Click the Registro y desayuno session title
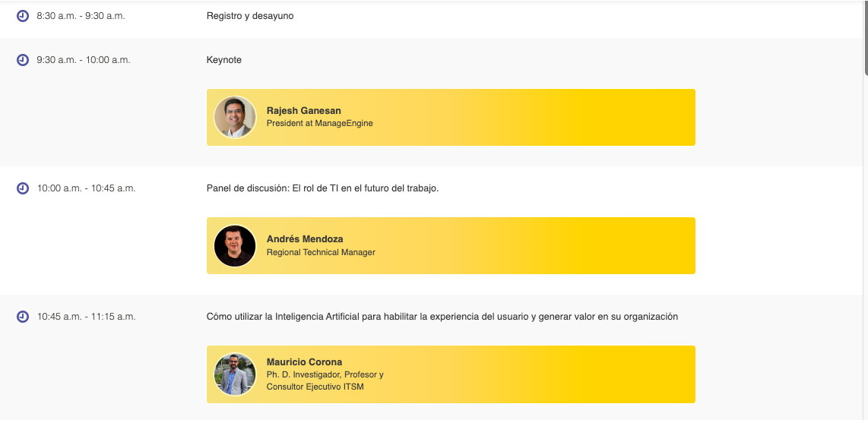The image size is (868, 423). coord(250,16)
